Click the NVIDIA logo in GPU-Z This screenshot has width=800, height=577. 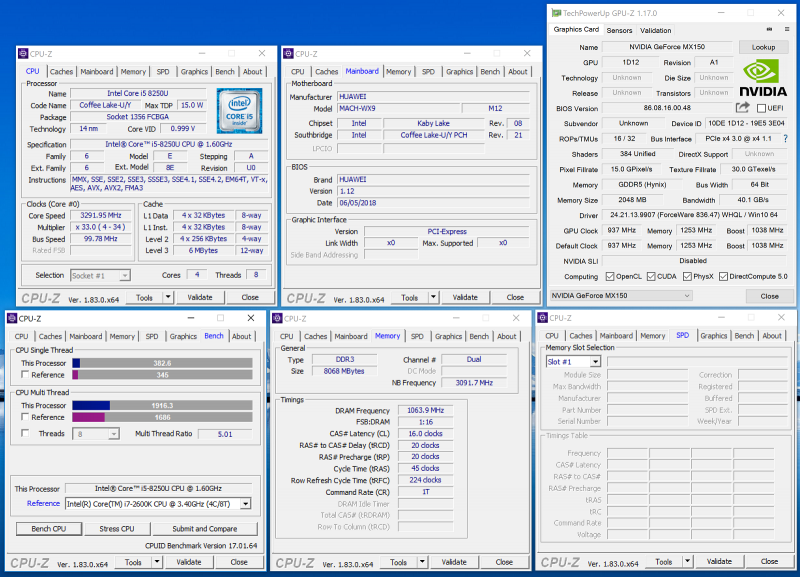click(x=763, y=78)
